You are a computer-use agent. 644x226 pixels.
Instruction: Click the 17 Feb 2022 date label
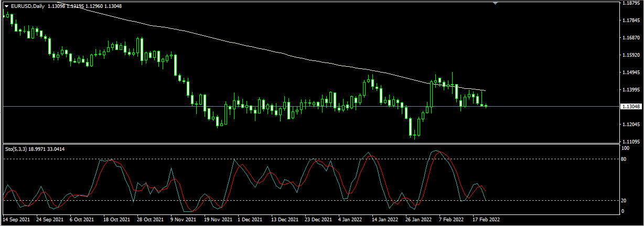pyautogui.click(x=486, y=220)
